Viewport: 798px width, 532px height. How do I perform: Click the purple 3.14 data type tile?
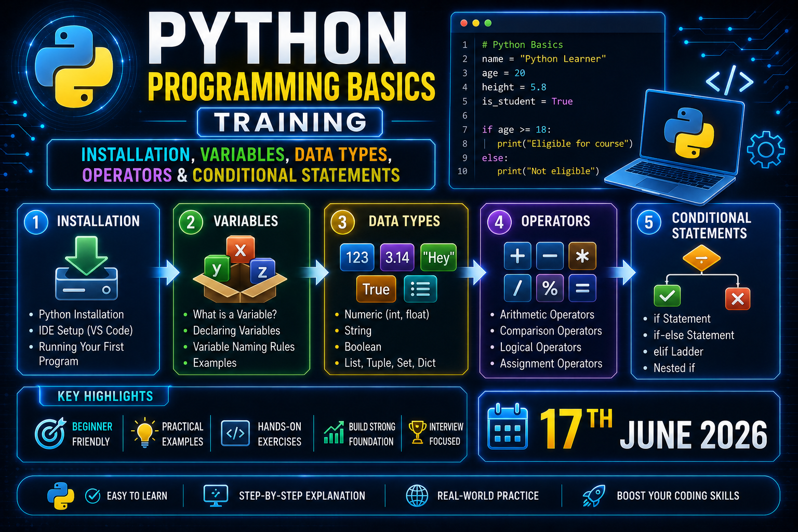(x=397, y=257)
